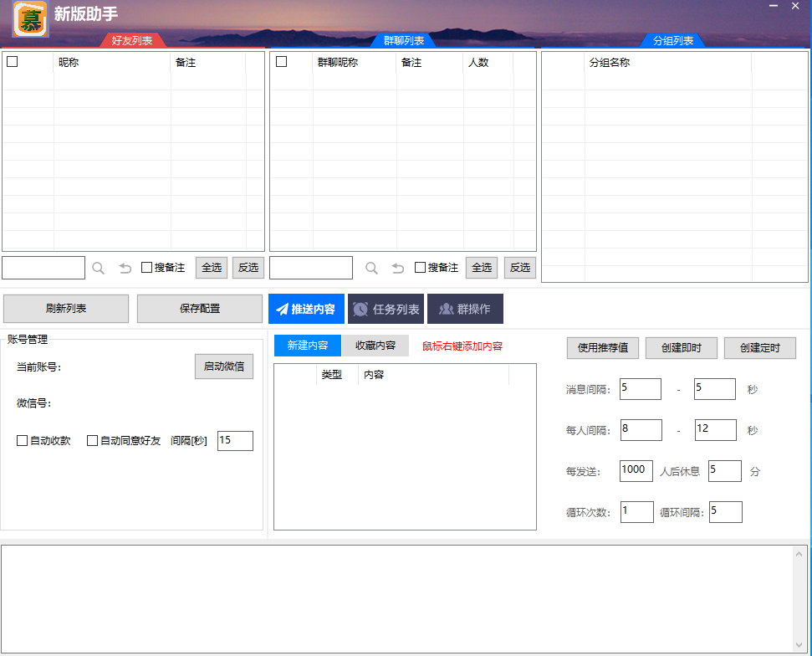Click the friend list search input field

(43, 268)
